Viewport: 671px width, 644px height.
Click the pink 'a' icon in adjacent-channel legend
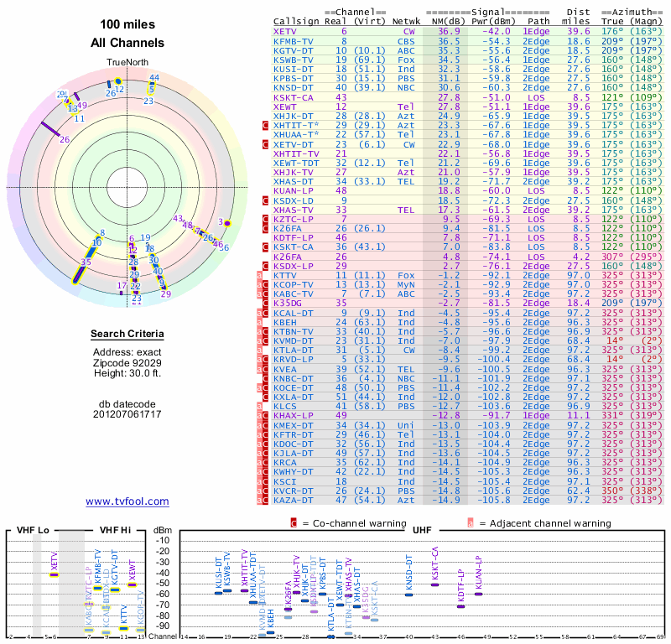point(471,523)
